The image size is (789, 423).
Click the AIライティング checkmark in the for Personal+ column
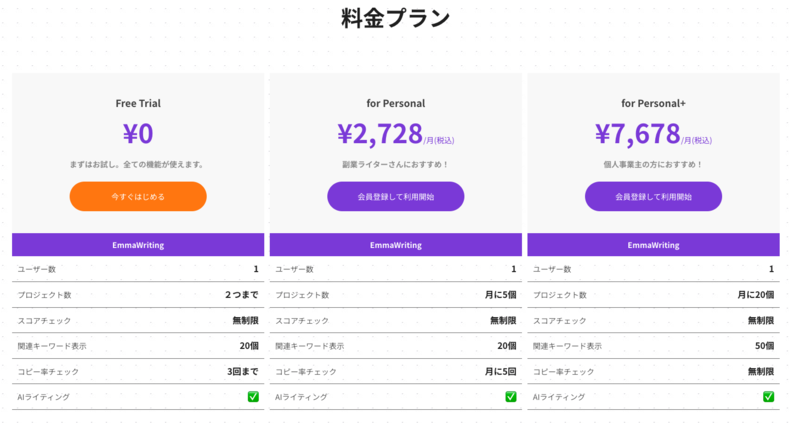768,397
